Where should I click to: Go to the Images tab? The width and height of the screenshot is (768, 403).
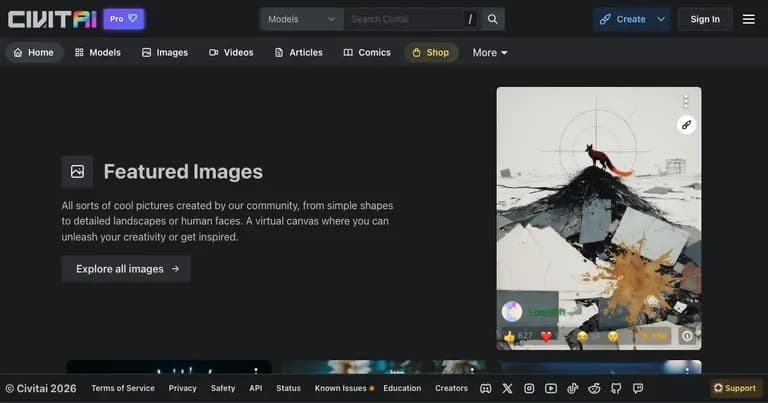165,52
